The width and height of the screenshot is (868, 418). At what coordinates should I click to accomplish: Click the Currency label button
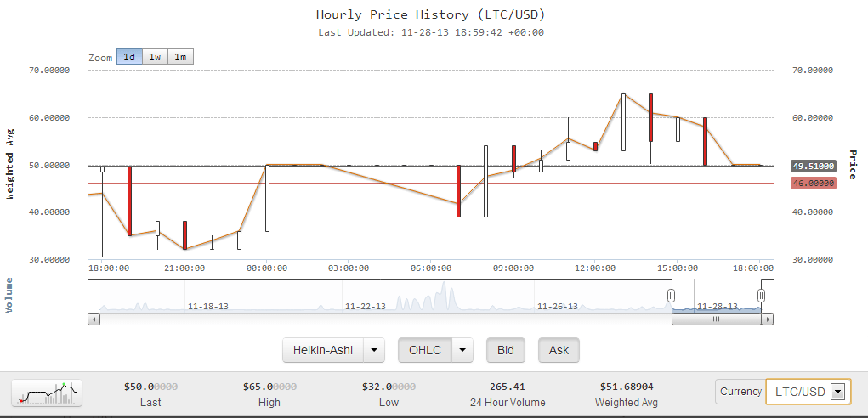[740, 392]
